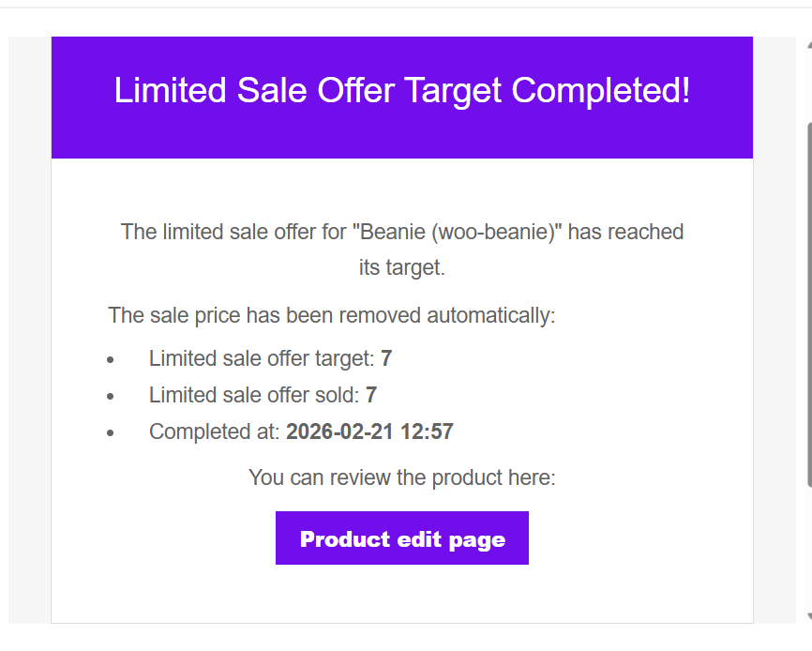Click the bullet before "Completed at"
This screenshot has height=651, width=812.
click(111, 433)
